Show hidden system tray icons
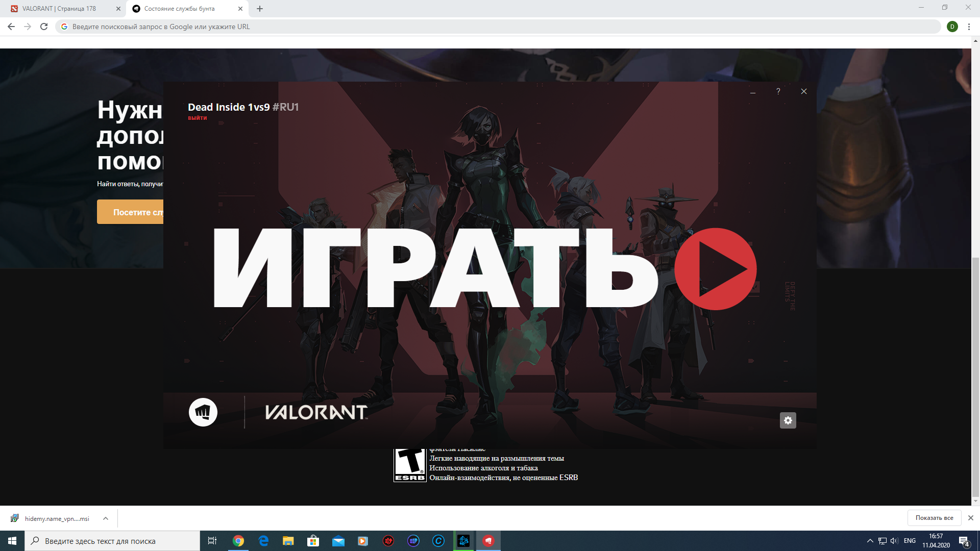 (x=870, y=541)
